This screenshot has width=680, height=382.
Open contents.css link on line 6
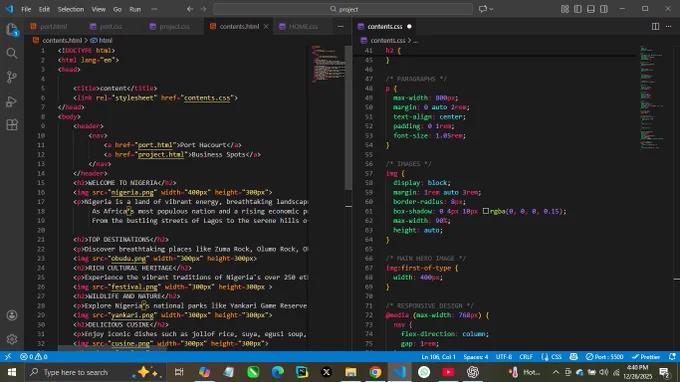click(207, 98)
